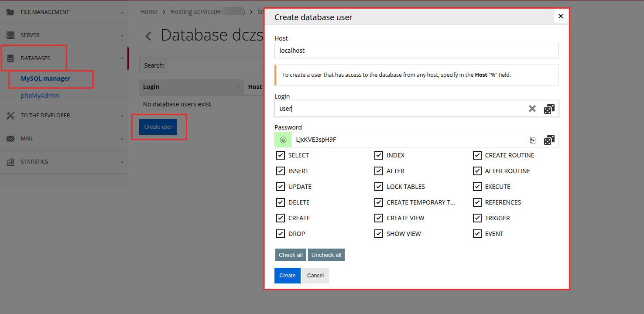The height and width of the screenshot is (314, 644).
Task: Expand the File Management section
Action: 63,12
